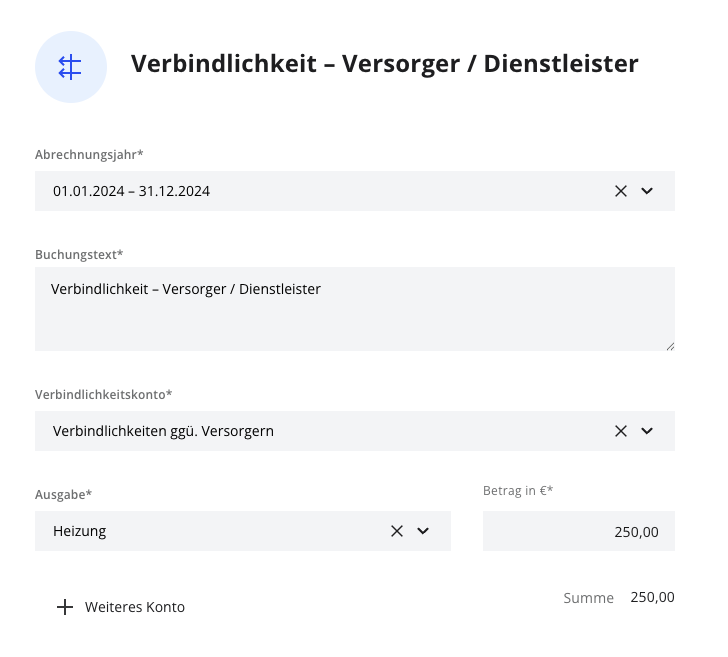Clear the Abrechnungsjahr selection with the X

(620, 191)
